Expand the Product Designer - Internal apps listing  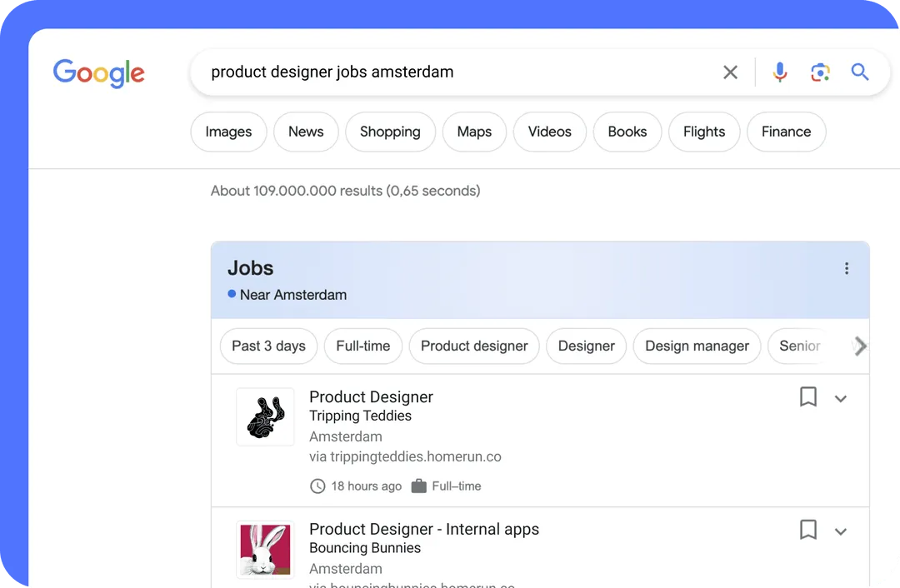point(840,531)
